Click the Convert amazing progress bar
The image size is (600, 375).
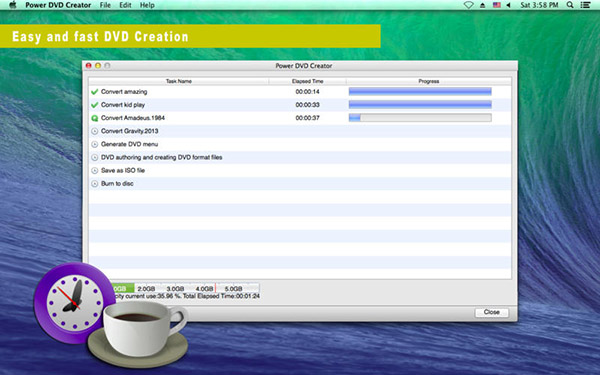pyautogui.click(x=420, y=91)
